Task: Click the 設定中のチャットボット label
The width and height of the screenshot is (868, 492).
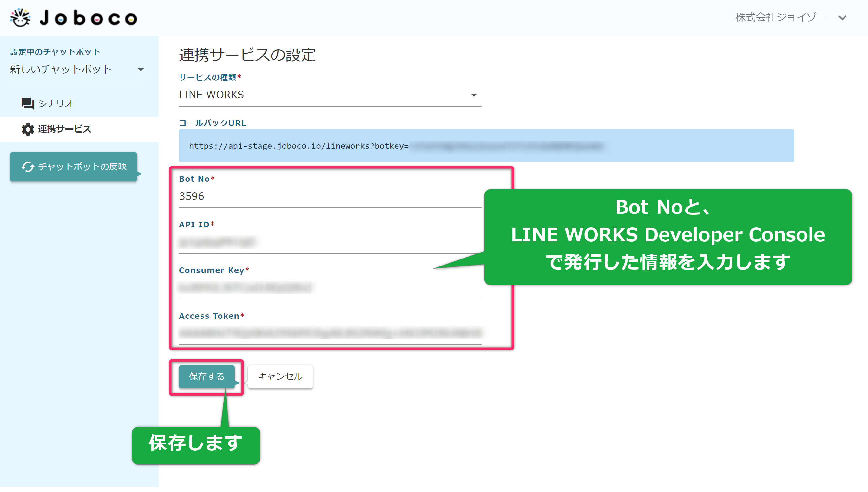Action: [55, 52]
